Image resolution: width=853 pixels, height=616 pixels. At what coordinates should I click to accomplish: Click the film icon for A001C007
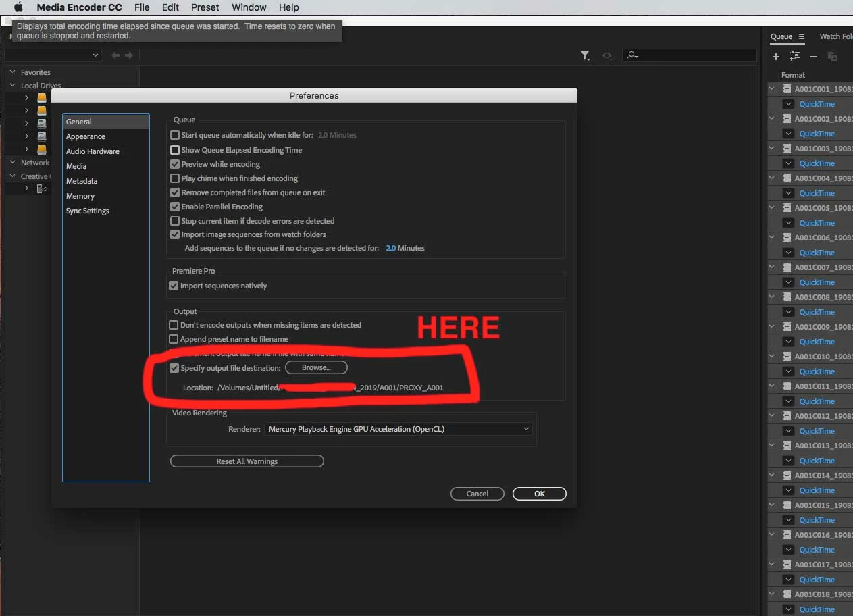click(x=787, y=267)
